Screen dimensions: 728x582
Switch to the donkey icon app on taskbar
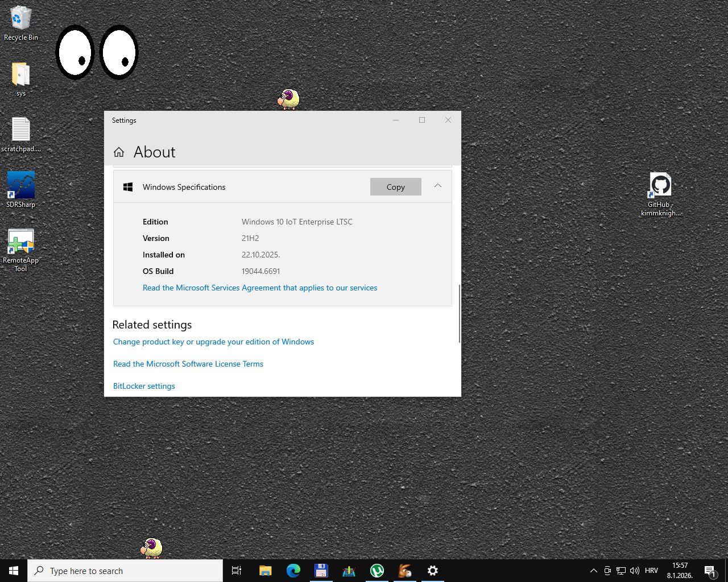pyautogui.click(x=404, y=571)
